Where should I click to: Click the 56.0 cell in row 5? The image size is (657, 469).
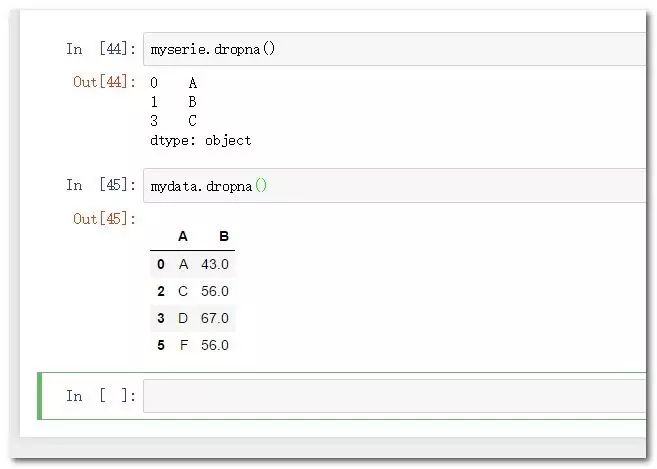tap(215, 345)
